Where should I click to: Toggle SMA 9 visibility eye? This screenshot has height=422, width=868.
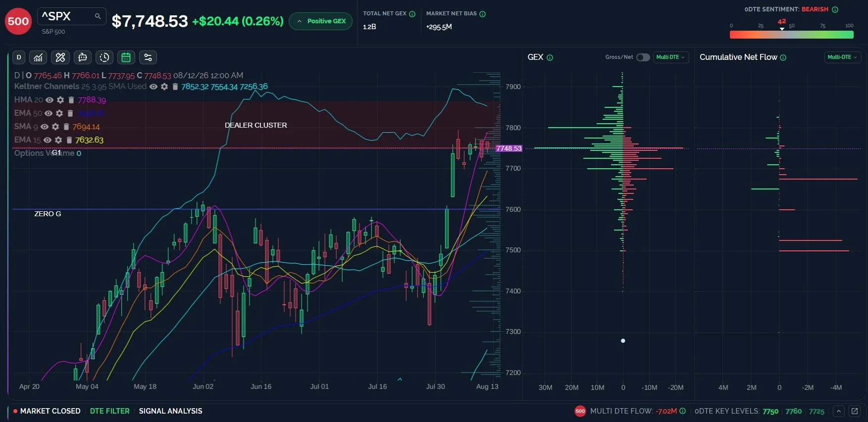click(45, 127)
